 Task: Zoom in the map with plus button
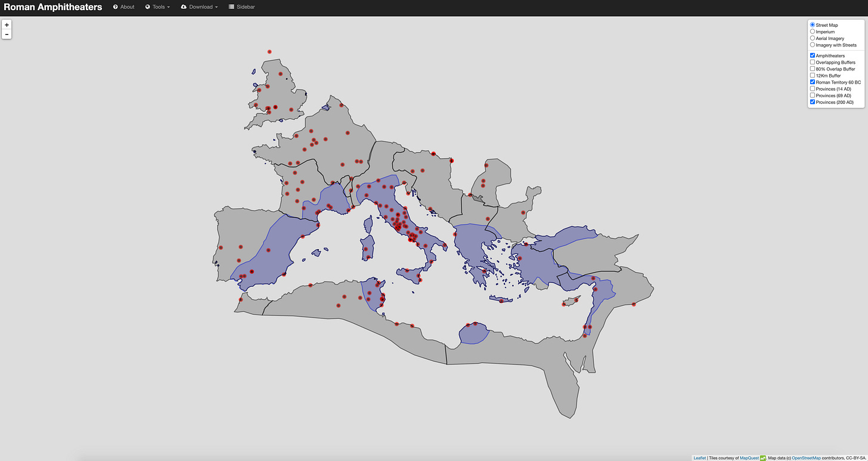pyautogui.click(x=7, y=25)
